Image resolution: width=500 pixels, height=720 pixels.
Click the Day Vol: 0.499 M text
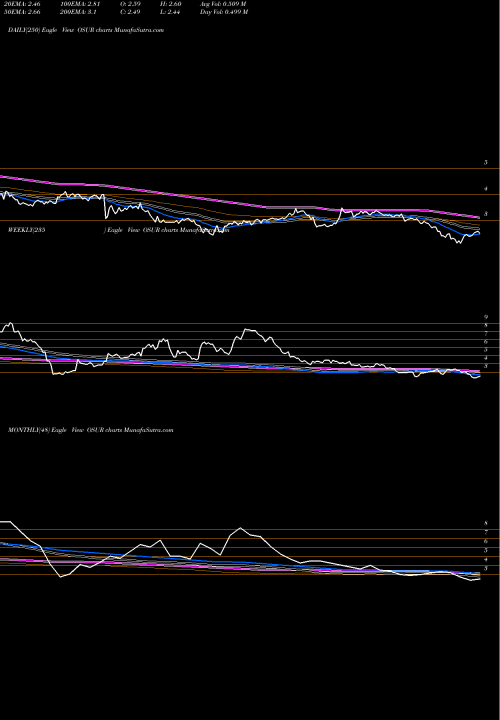[224, 12]
